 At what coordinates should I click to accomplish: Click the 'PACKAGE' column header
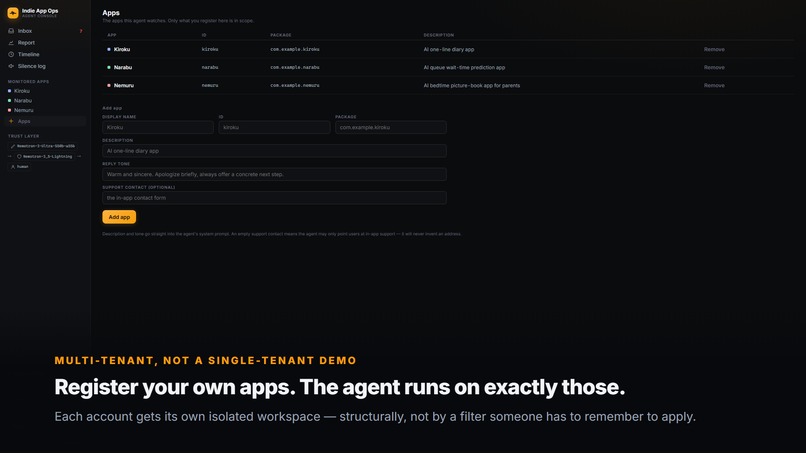[x=281, y=35]
